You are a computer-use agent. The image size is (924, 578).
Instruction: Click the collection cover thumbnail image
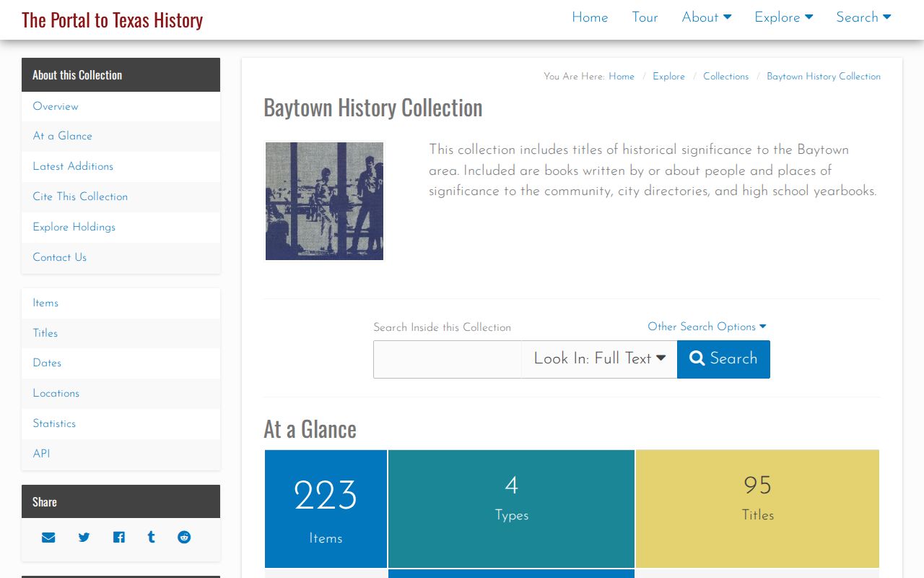click(324, 201)
